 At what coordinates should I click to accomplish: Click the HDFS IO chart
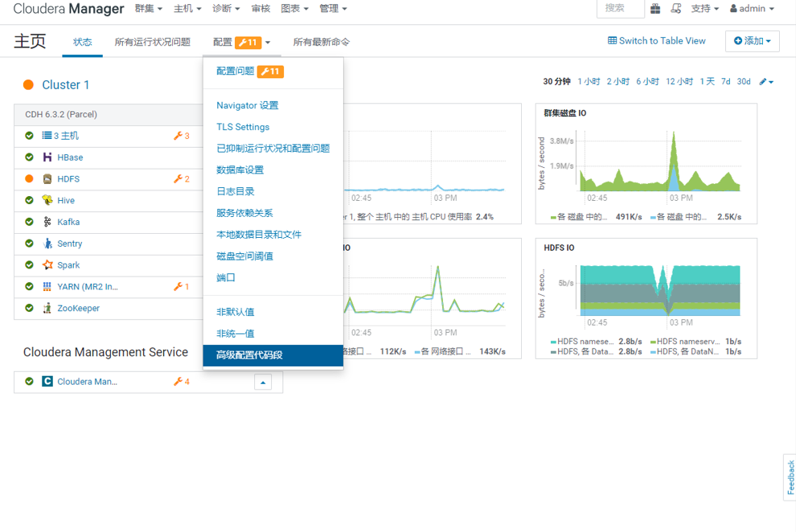(x=646, y=299)
